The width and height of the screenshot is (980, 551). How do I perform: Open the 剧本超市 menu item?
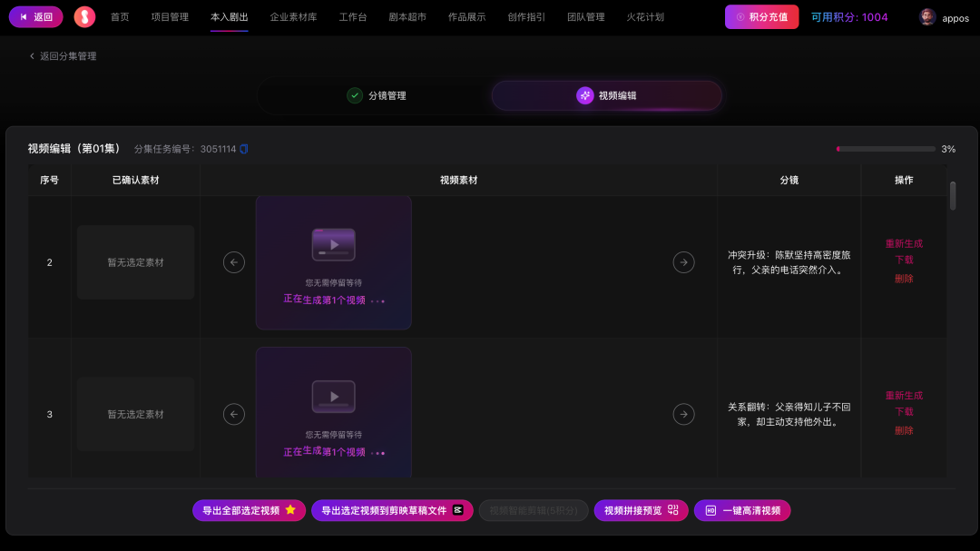coord(407,17)
